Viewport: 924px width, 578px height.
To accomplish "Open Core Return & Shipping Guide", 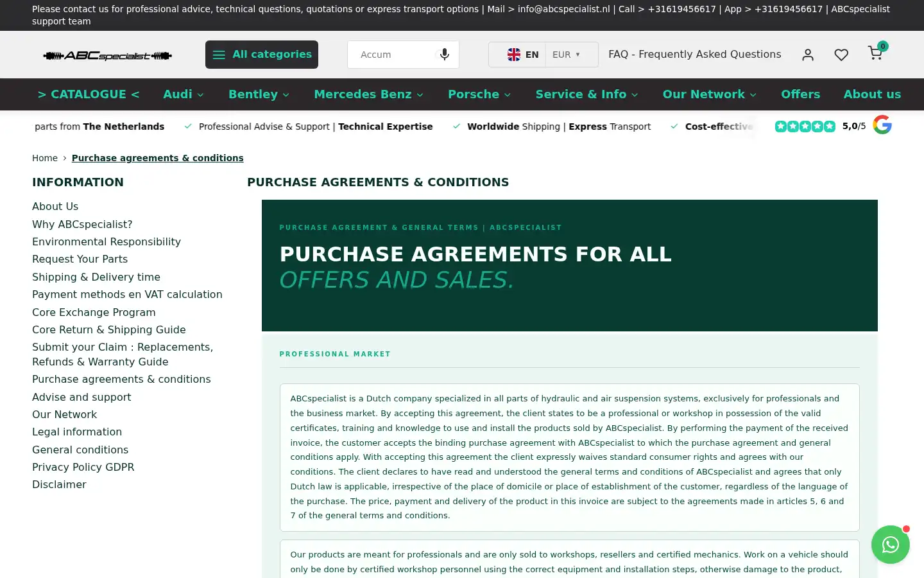I will click(109, 329).
